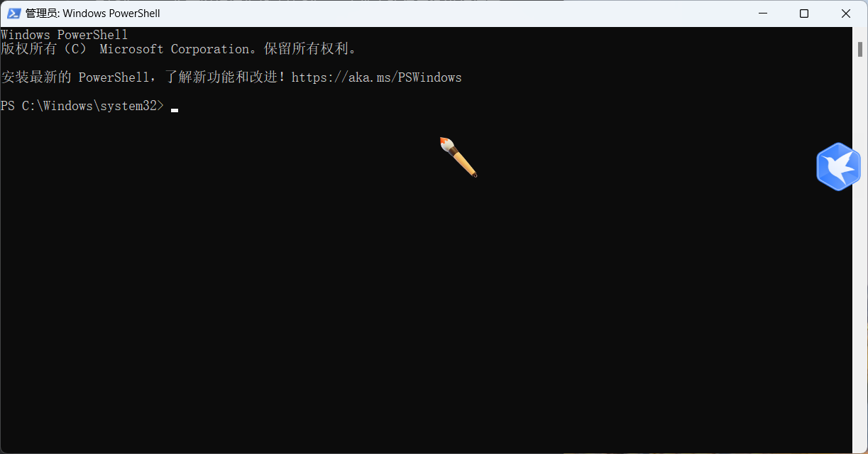Click the 管理员: Windows PowerShell title text
This screenshot has height=454, width=868.
93,13
